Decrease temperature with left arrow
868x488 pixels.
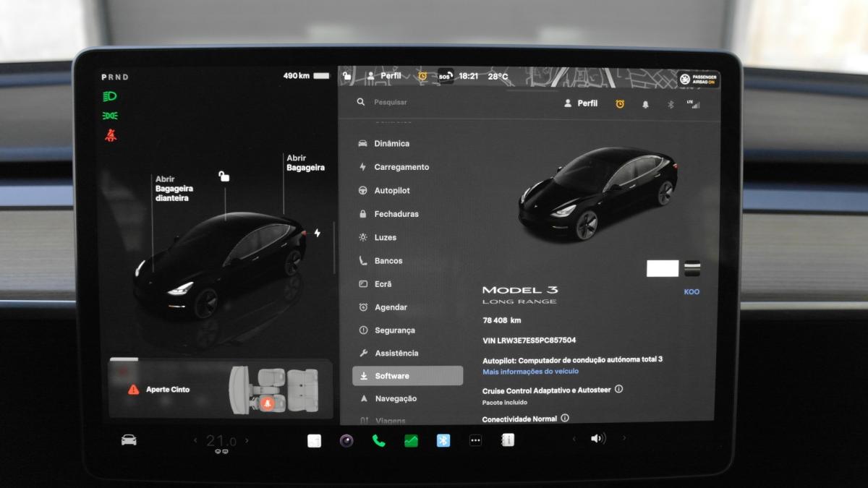coord(195,440)
